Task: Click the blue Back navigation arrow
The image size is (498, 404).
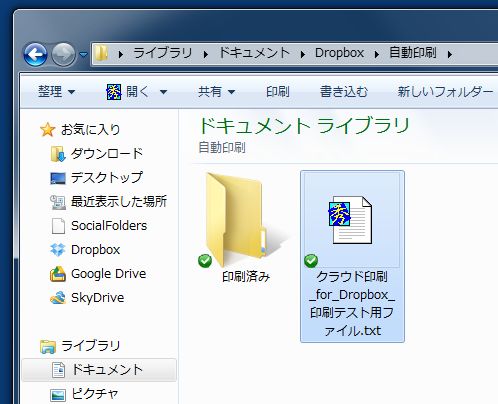Action: (x=35, y=54)
